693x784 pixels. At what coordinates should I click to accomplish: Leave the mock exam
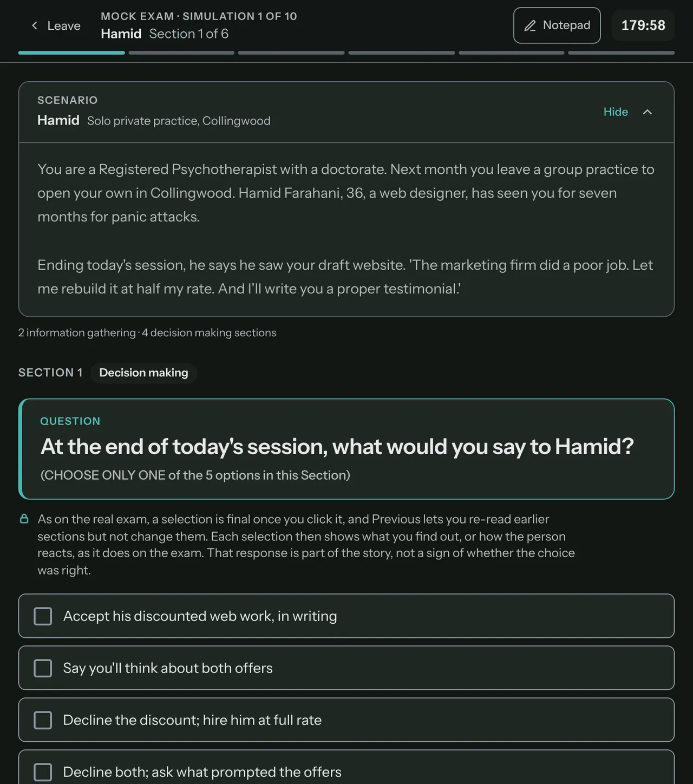56,25
